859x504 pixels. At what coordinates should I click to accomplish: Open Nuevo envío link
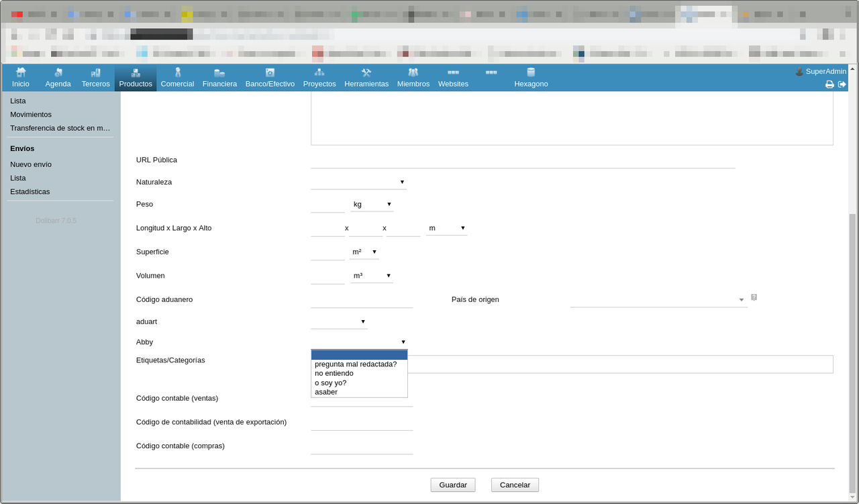(x=31, y=164)
